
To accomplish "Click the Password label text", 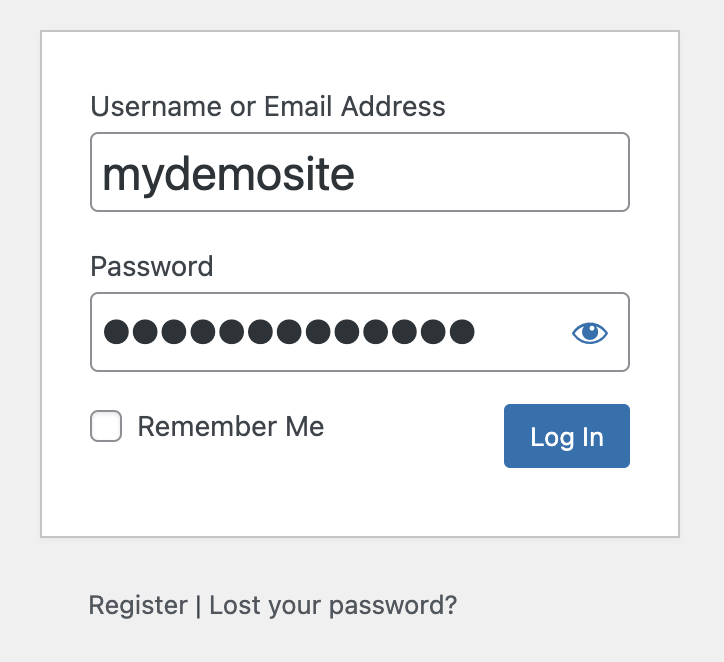I will coord(152,266).
